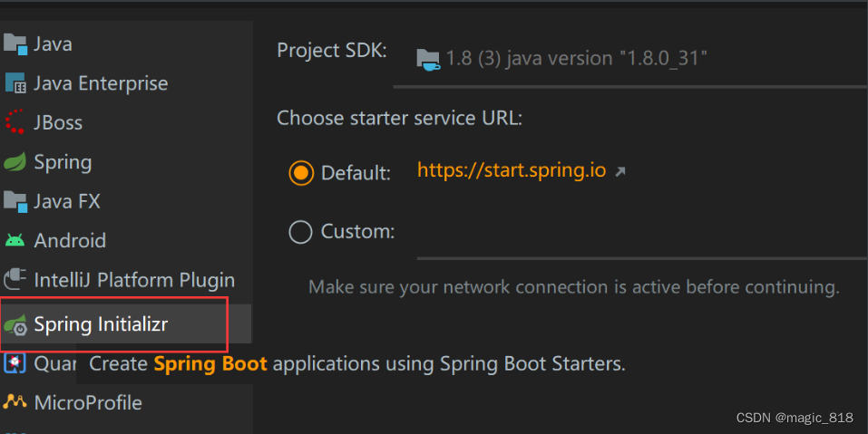Select Spring Initializr generator
This screenshot has height=434, width=868.
tap(126, 324)
